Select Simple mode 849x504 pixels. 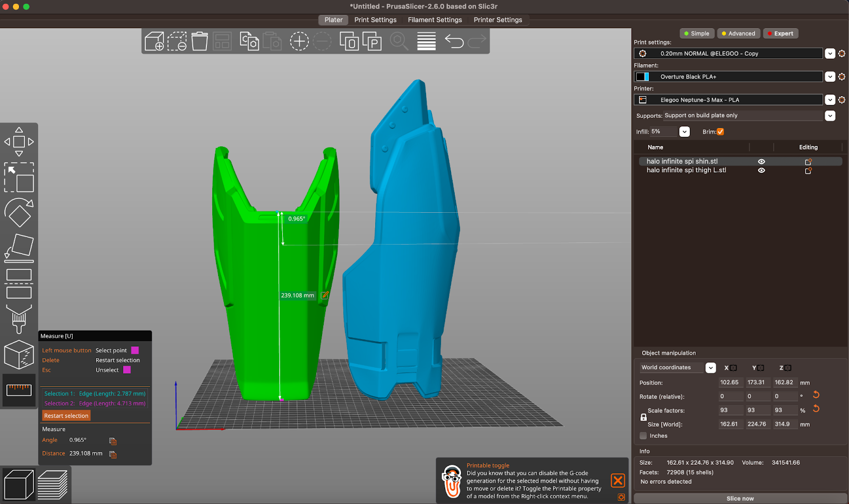click(x=697, y=33)
